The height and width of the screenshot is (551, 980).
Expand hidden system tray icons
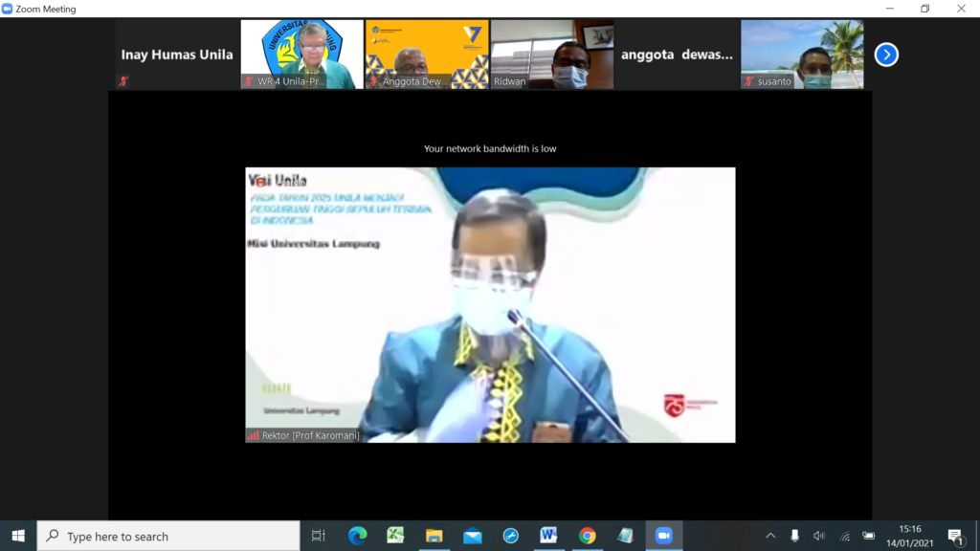pos(770,536)
